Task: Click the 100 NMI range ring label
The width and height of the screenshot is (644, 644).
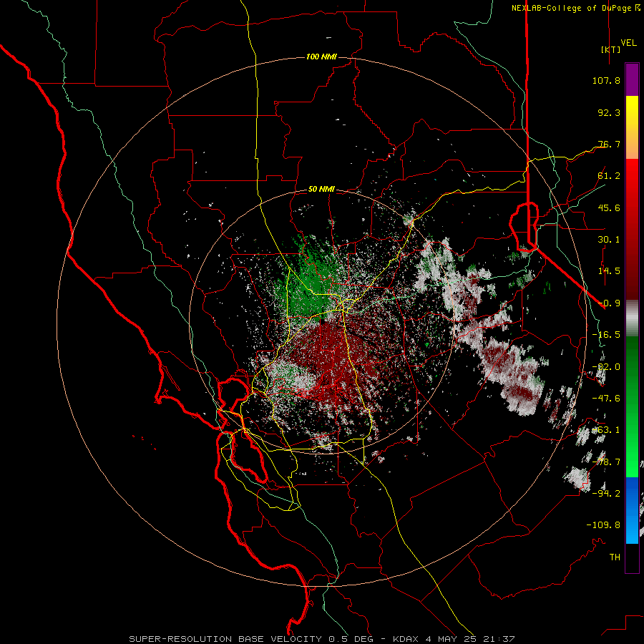Action: [321, 57]
